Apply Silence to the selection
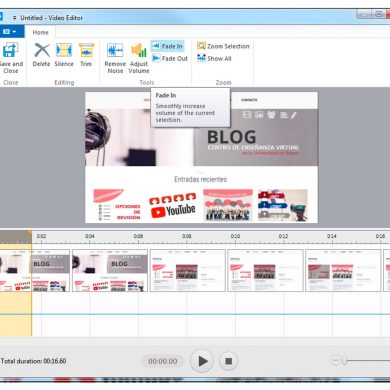The image size is (390, 390). [64, 55]
